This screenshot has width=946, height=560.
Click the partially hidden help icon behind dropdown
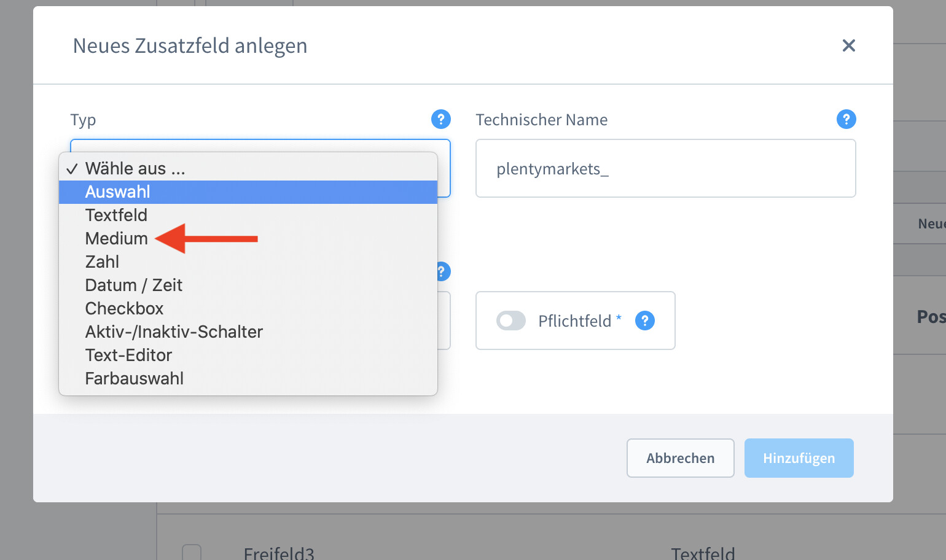point(443,271)
